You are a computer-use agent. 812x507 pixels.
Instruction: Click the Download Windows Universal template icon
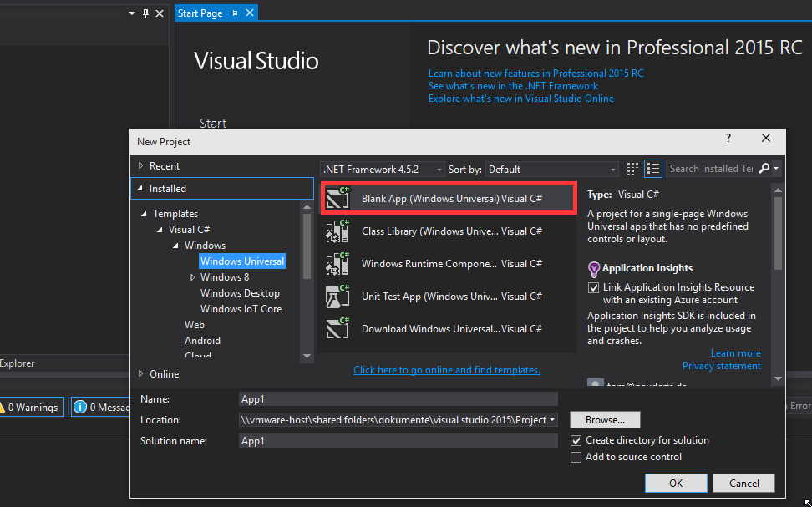(x=337, y=329)
